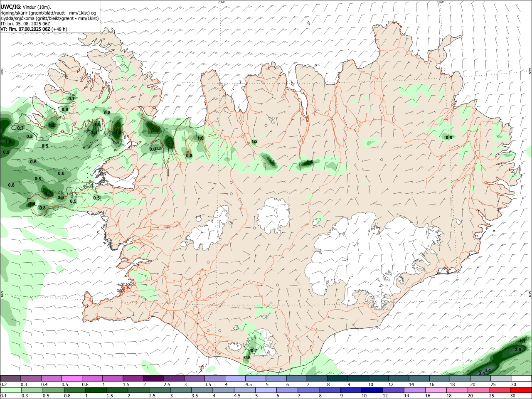Click the '2.5' precipitation value in southeast sea
532x399 pixels.
click(x=518, y=350)
